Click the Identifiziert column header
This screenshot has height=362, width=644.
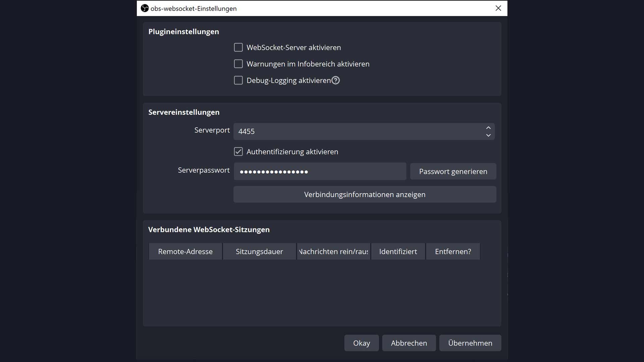point(398,251)
